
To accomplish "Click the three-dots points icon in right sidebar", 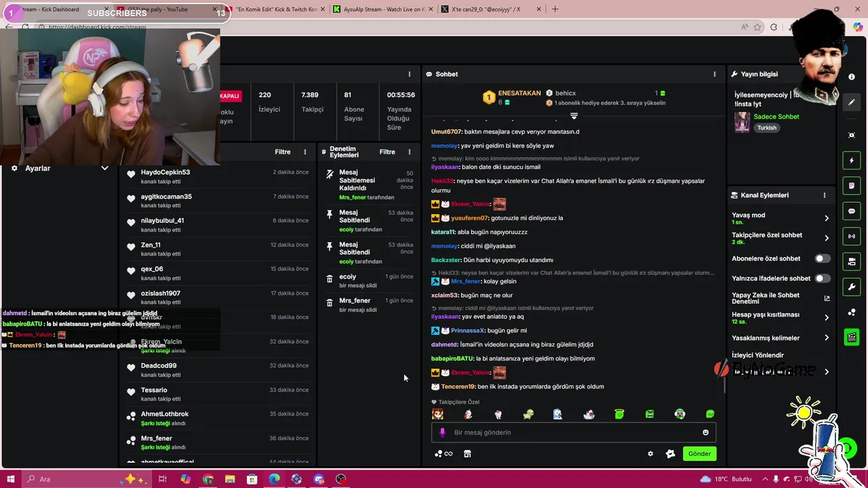I will [x=852, y=312].
